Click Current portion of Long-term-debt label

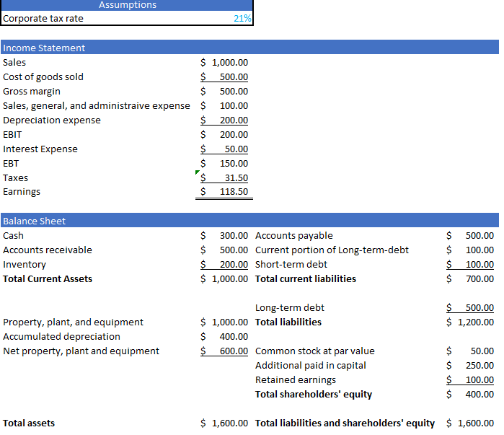point(332,250)
